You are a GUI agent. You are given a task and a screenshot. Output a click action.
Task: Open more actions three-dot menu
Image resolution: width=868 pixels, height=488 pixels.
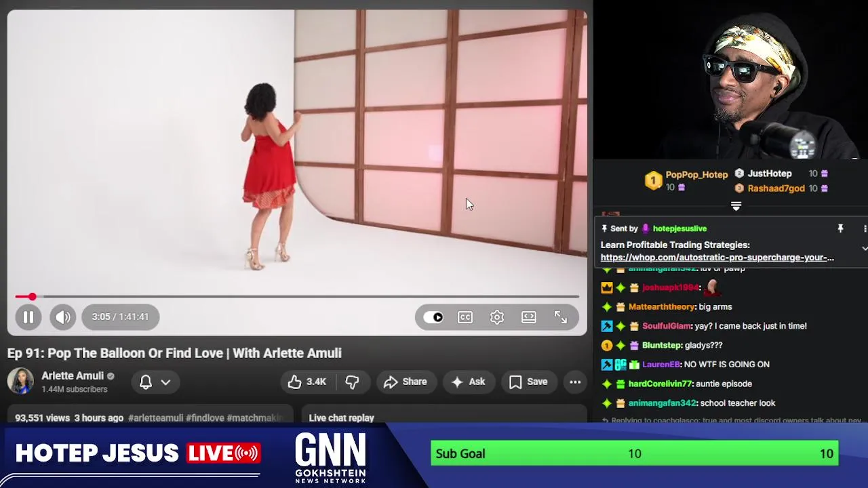(x=575, y=382)
